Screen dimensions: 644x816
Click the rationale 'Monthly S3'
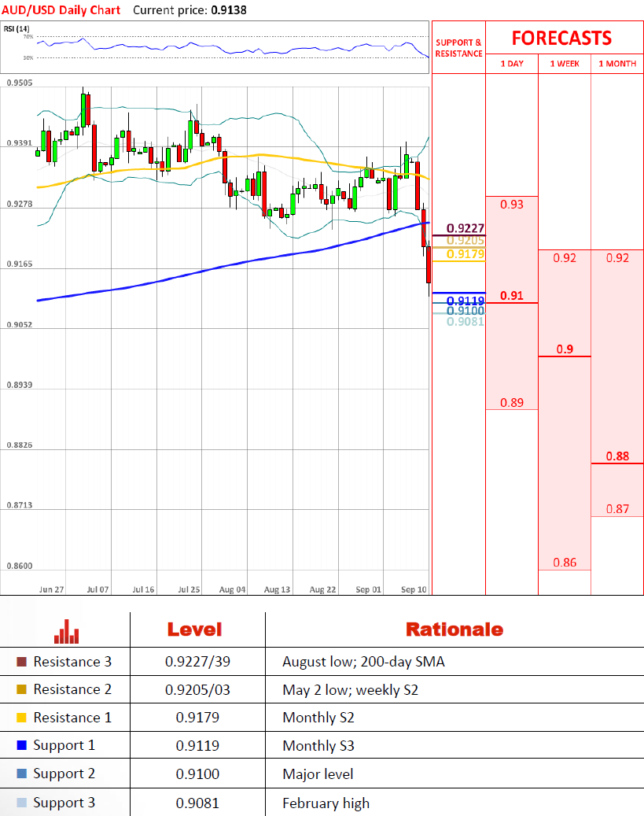(318, 746)
